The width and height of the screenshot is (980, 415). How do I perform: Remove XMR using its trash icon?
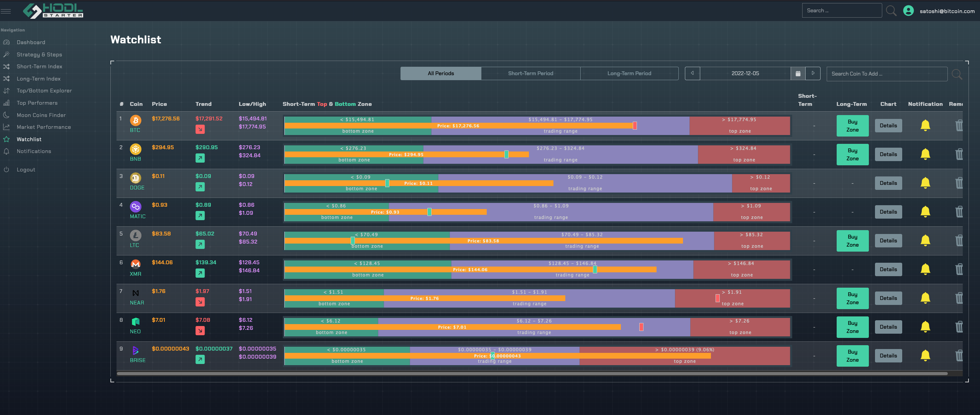tap(959, 269)
